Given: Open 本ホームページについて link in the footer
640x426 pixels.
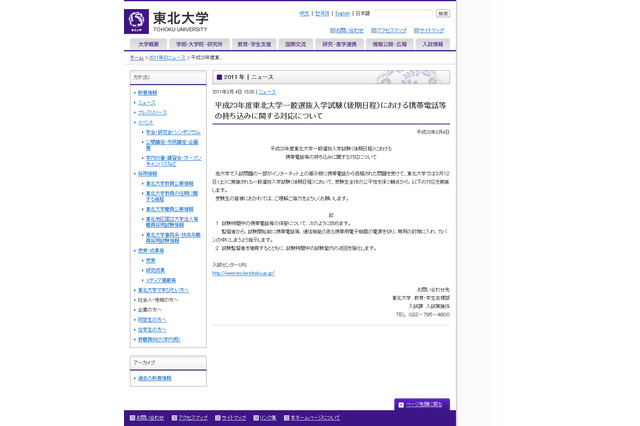Looking at the screenshot, I should (315, 418).
